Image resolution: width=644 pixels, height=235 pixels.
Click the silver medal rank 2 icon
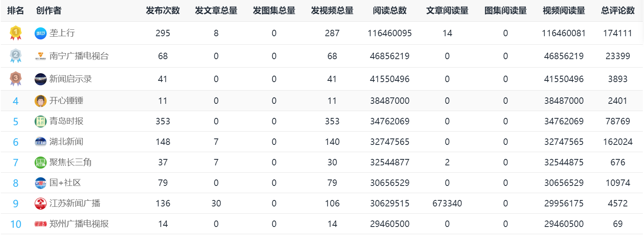[16, 56]
